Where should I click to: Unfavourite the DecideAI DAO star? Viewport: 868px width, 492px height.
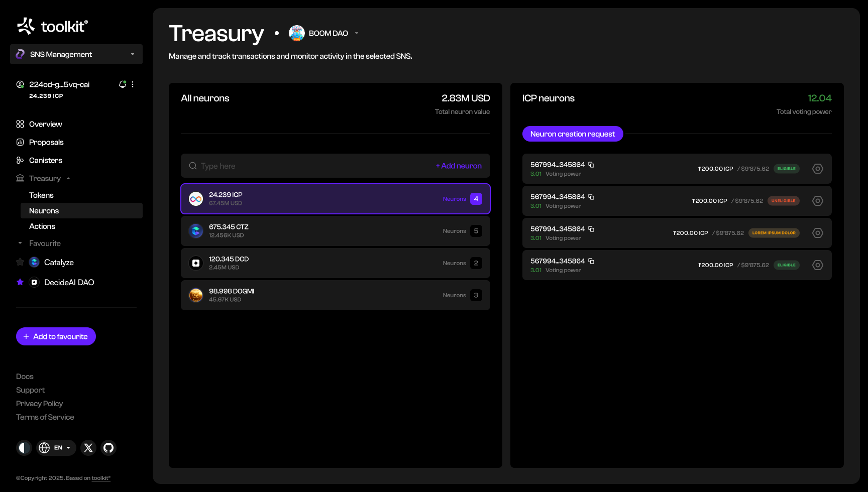(x=20, y=282)
